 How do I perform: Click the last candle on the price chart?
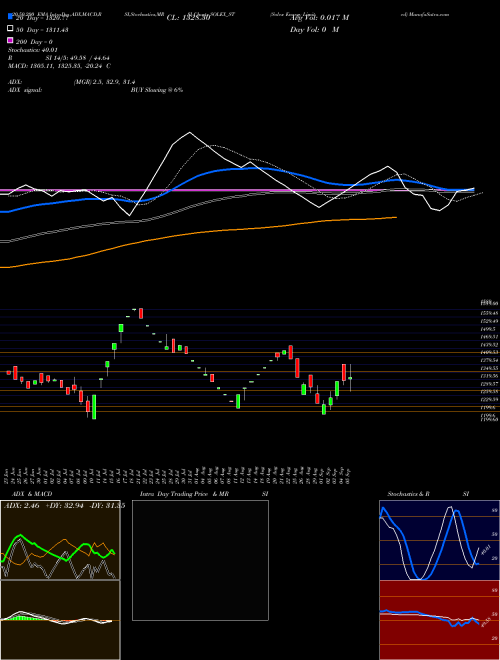[x=350, y=378]
